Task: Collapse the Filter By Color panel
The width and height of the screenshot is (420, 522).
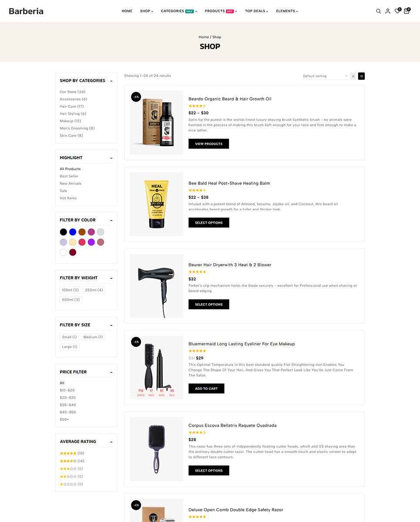Action: click(111, 220)
